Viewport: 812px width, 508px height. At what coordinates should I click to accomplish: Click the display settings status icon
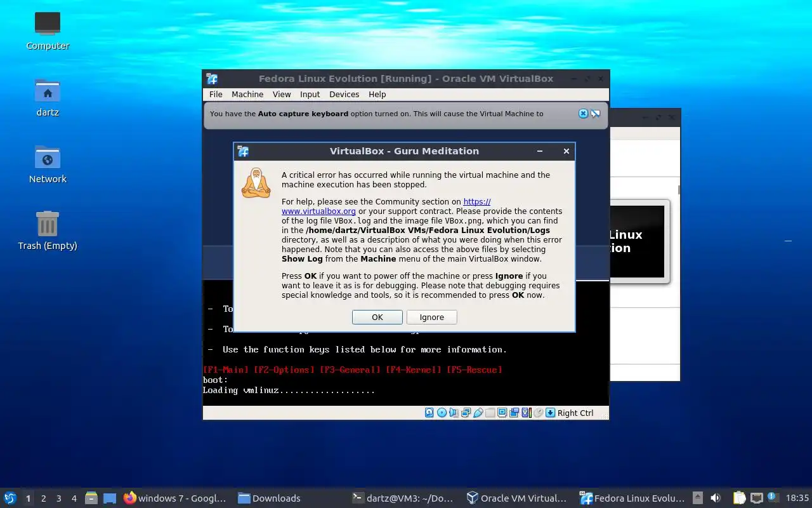tap(502, 413)
